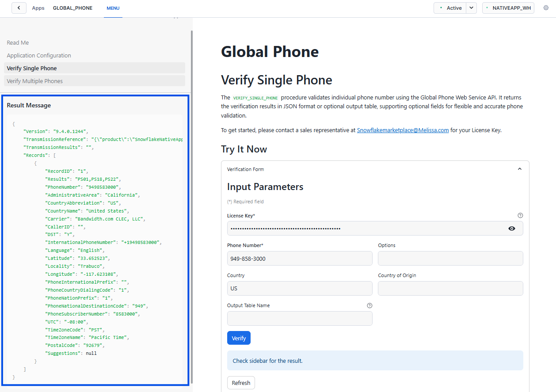The width and height of the screenshot is (556, 392).
Task: Select the "Carrier" Bandwidth.com CLEC line
Action: (95, 219)
